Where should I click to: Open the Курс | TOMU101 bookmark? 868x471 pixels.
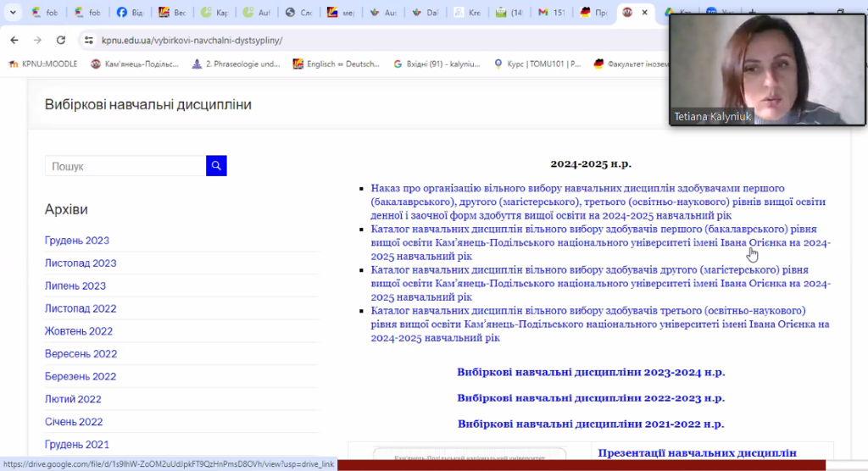(x=536, y=64)
